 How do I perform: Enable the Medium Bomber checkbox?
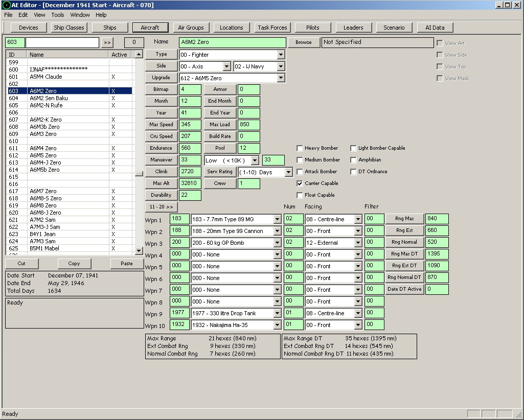pyautogui.click(x=300, y=160)
